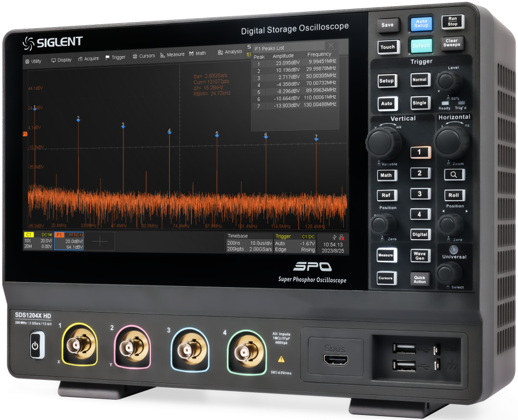
Task: Open the C1 channel descriptor box
Action: click(38, 240)
